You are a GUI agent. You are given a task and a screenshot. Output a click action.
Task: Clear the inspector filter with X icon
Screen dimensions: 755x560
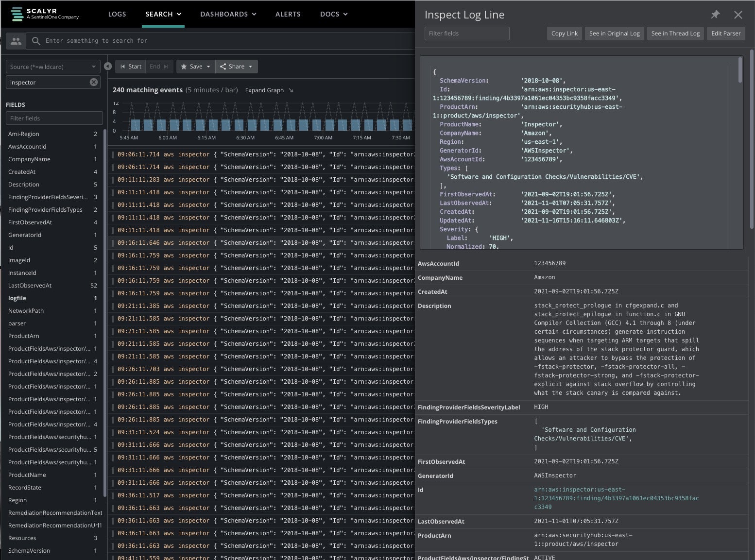tap(94, 83)
